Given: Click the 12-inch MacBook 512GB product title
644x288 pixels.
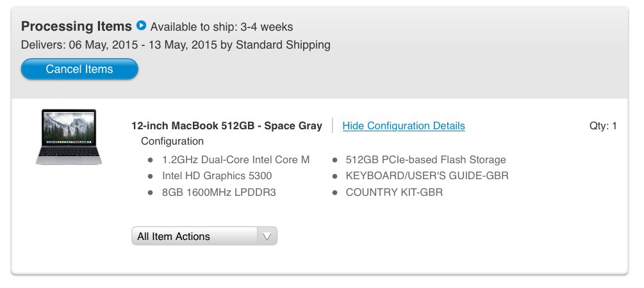Looking at the screenshot, I should (x=227, y=126).
